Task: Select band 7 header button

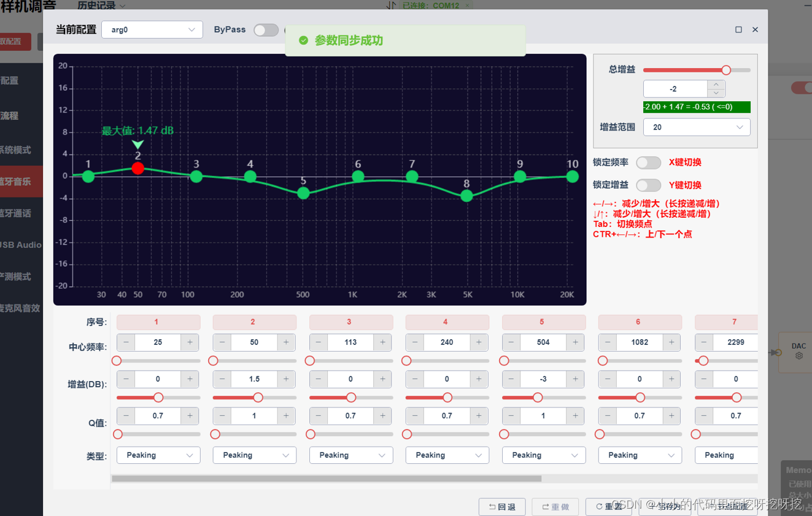Action: tap(726, 322)
